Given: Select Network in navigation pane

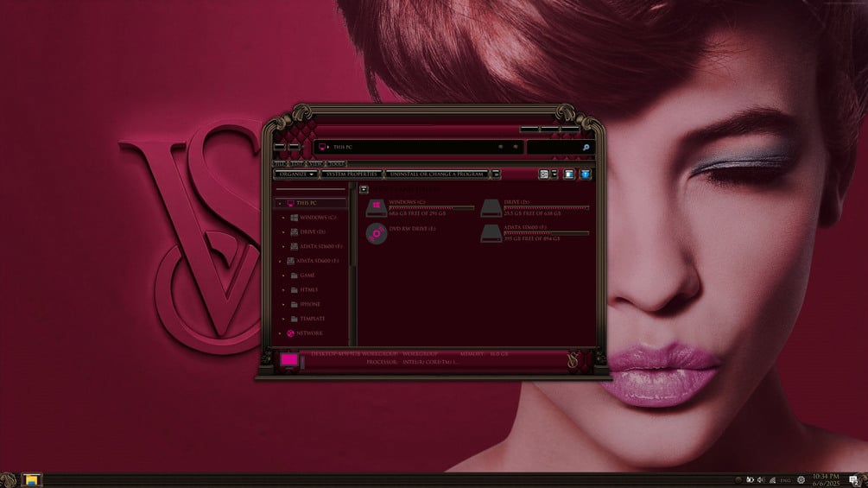Looking at the screenshot, I should pyautogui.click(x=309, y=333).
